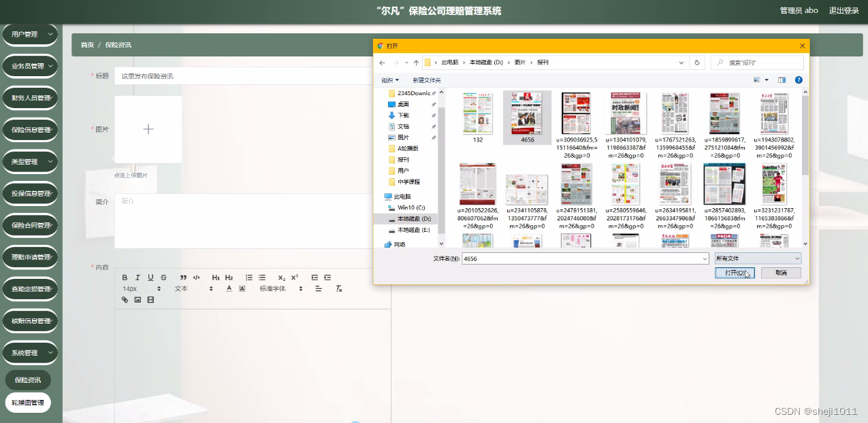The height and width of the screenshot is (423, 868).
Task: Open the 保险资讯 submenu item
Action: tap(28, 380)
